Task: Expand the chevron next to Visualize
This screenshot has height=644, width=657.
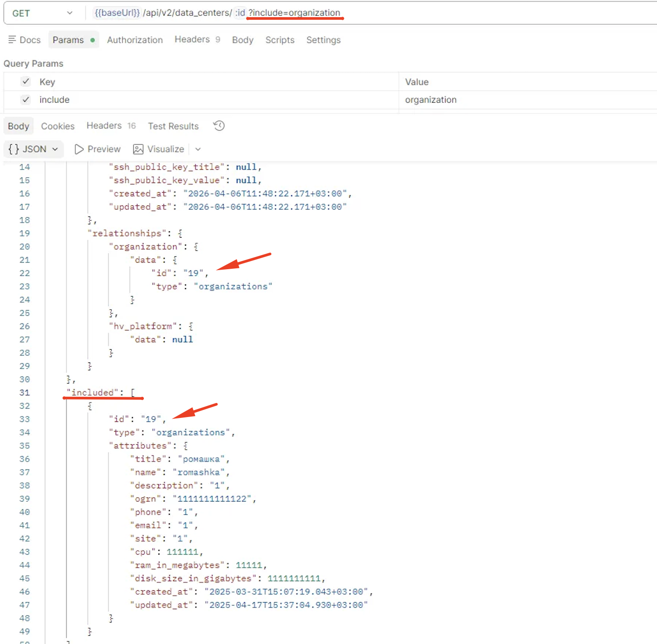Action: 198,149
